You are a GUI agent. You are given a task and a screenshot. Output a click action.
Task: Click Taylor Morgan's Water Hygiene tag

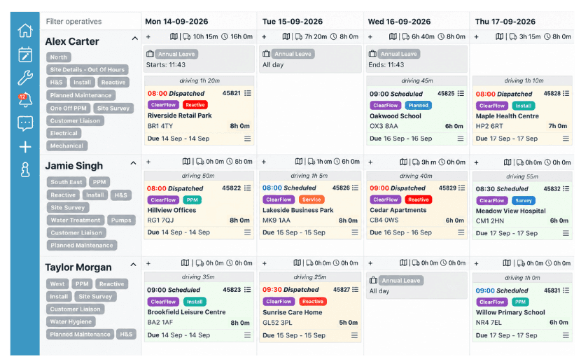pos(71,321)
